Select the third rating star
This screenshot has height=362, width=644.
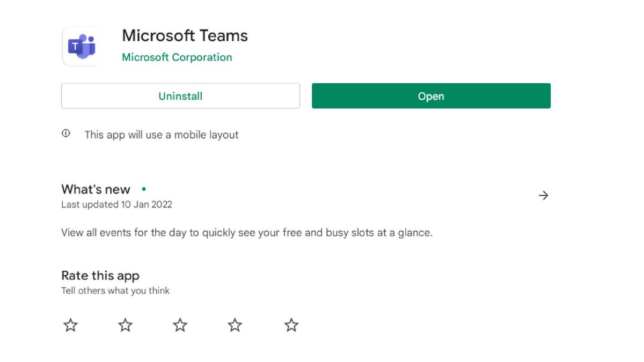click(x=180, y=324)
